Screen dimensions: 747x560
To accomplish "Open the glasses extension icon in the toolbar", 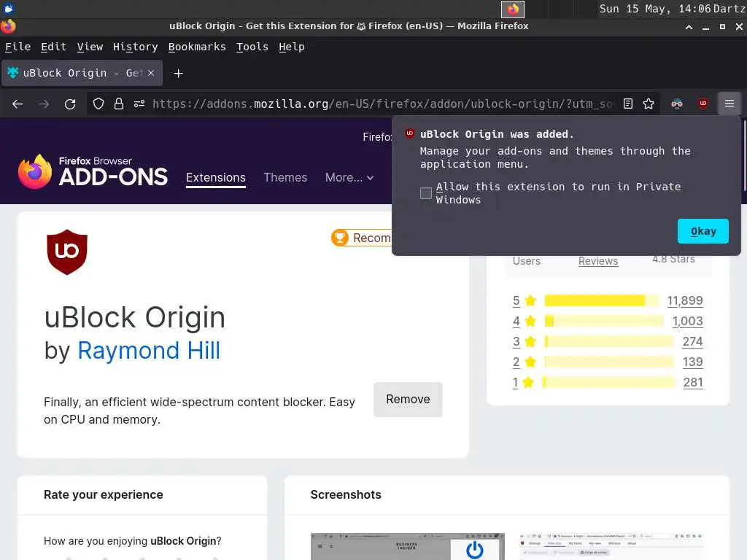I will (677, 104).
